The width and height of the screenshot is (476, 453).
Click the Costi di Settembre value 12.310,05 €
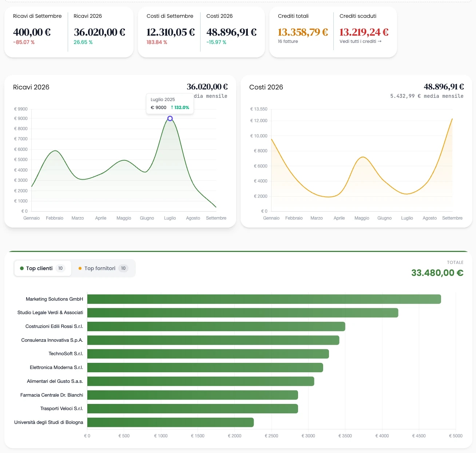tap(170, 32)
